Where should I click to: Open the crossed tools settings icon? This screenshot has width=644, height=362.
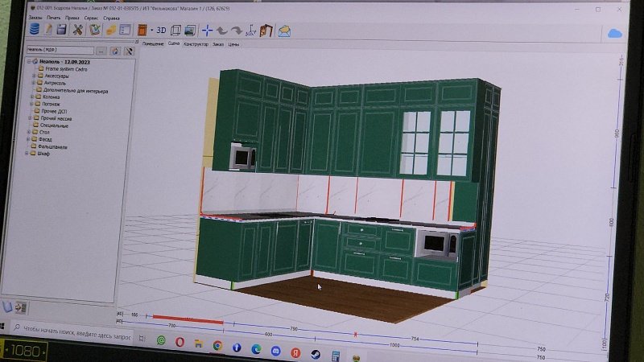coord(78,30)
